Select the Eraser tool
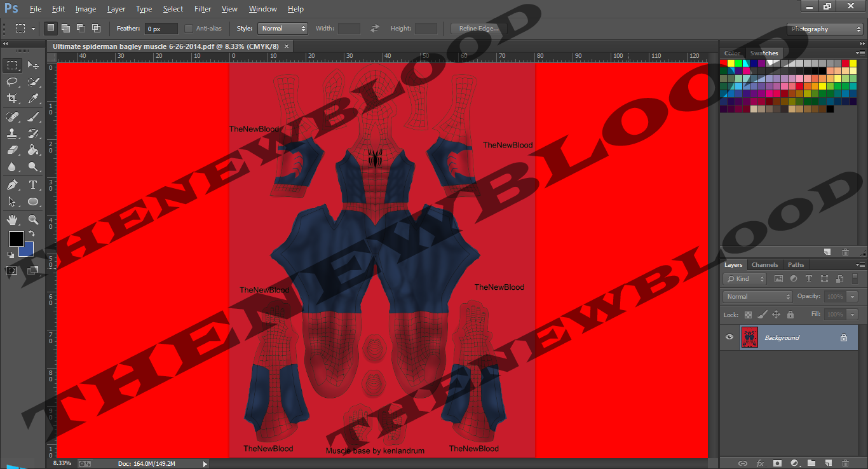Viewport: 868px width, 469px height. point(12,150)
